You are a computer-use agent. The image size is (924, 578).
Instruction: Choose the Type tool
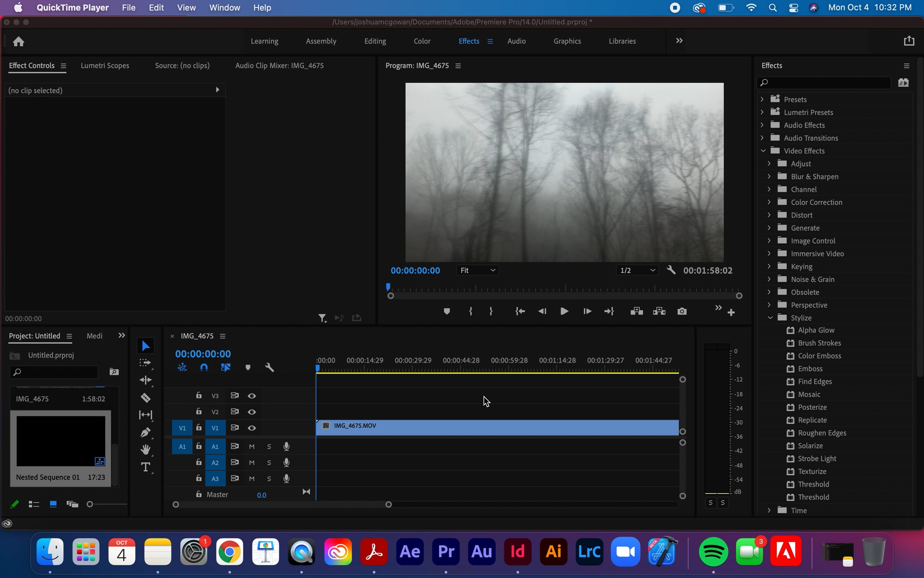tap(146, 467)
